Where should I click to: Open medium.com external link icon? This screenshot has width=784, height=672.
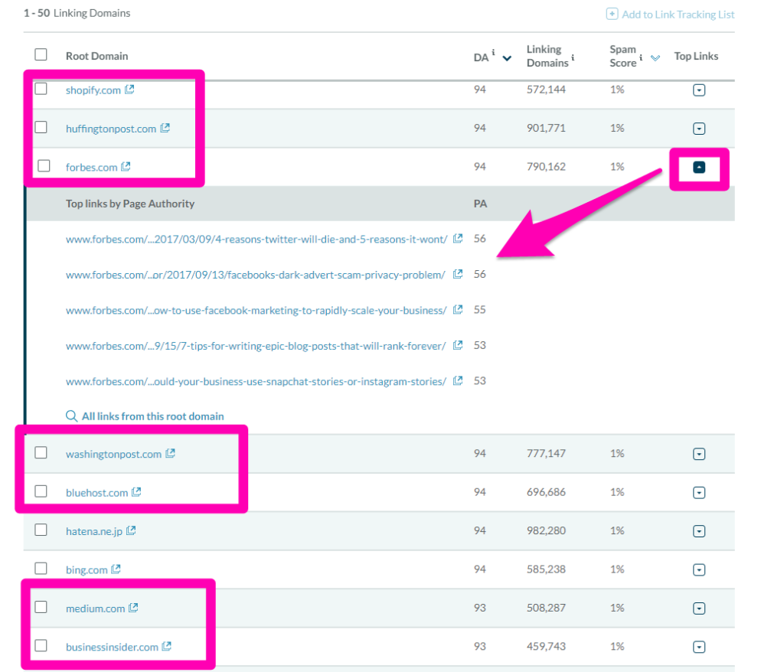coord(133,608)
